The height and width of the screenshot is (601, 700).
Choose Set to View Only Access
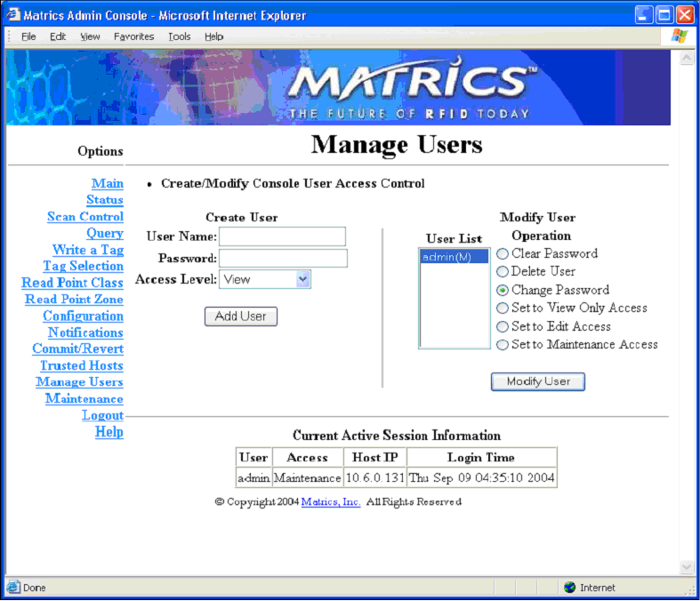(x=503, y=309)
